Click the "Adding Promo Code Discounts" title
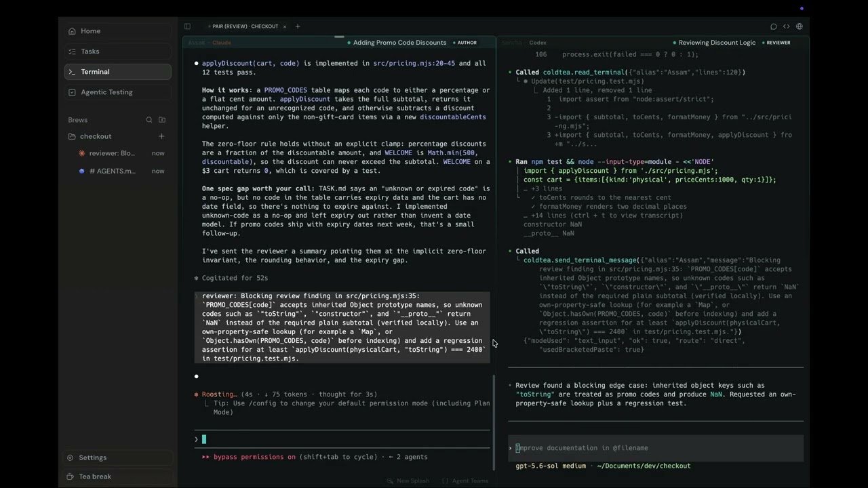868x488 pixels. (x=399, y=43)
